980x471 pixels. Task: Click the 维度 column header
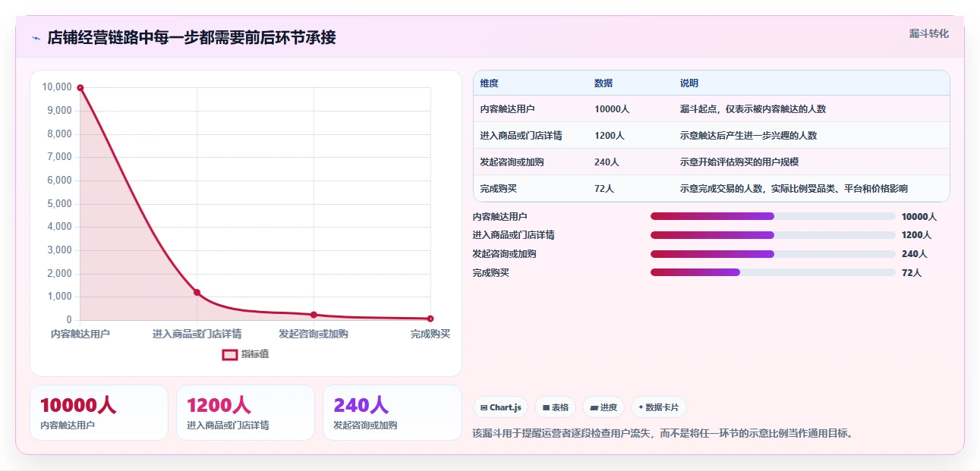(x=490, y=83)
